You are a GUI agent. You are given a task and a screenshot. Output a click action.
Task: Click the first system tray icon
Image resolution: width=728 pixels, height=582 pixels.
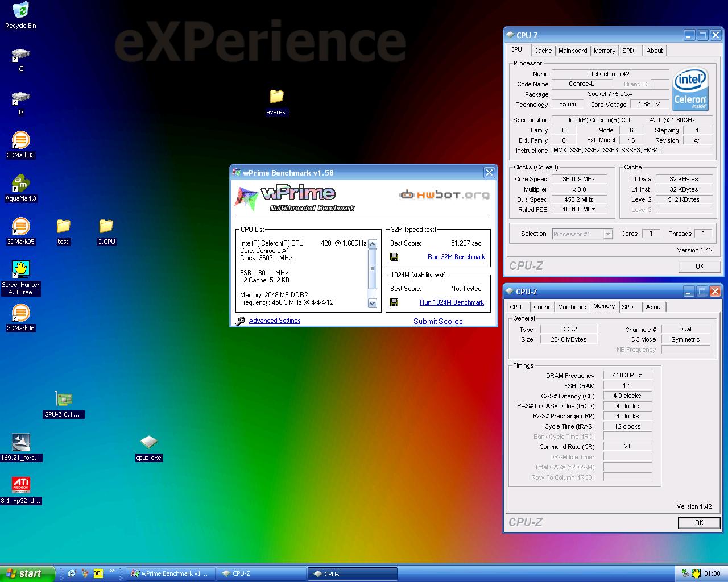tap(685, 573)
